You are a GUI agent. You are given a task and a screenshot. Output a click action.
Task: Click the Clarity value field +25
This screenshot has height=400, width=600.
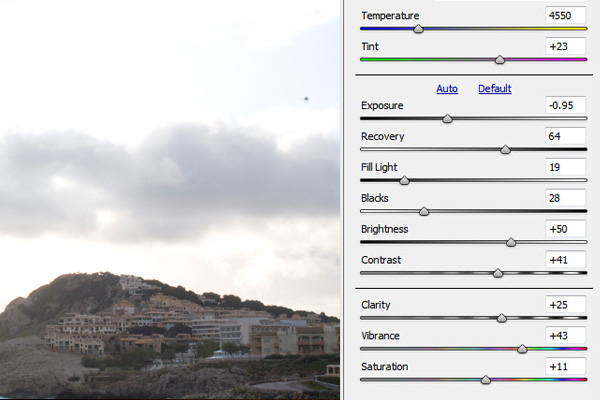(x=565, y=305)
